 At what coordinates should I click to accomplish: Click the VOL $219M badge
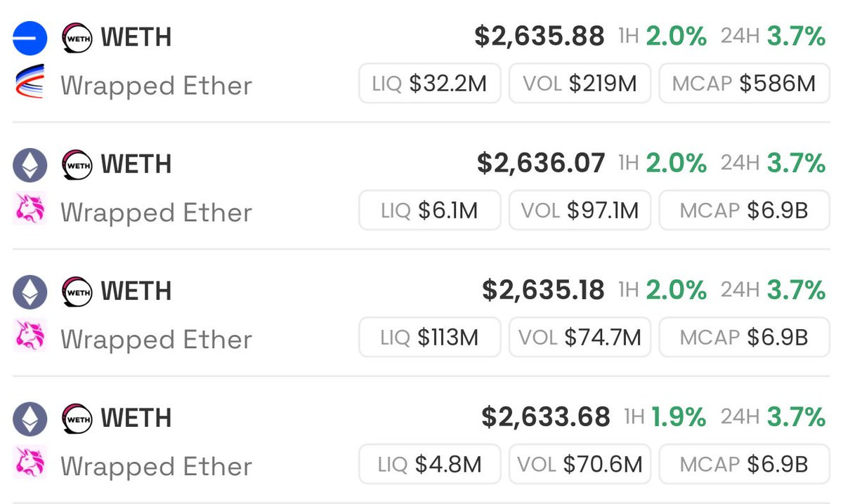tap(580, 84)
